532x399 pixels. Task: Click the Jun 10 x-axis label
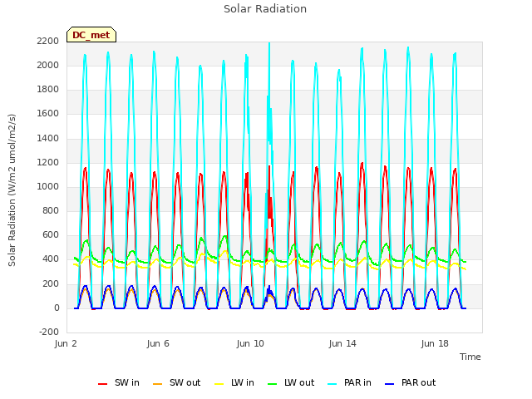pyautogui.click(x=250, y=343)
